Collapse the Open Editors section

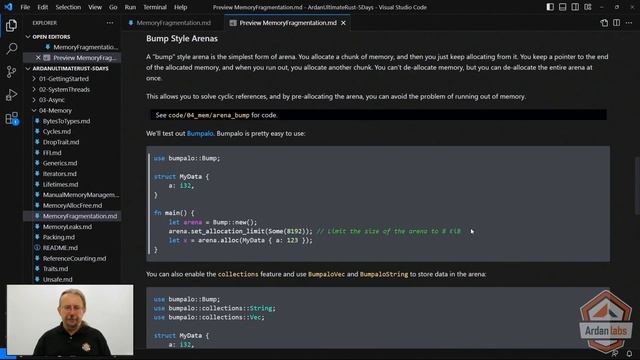click(51, 37)
